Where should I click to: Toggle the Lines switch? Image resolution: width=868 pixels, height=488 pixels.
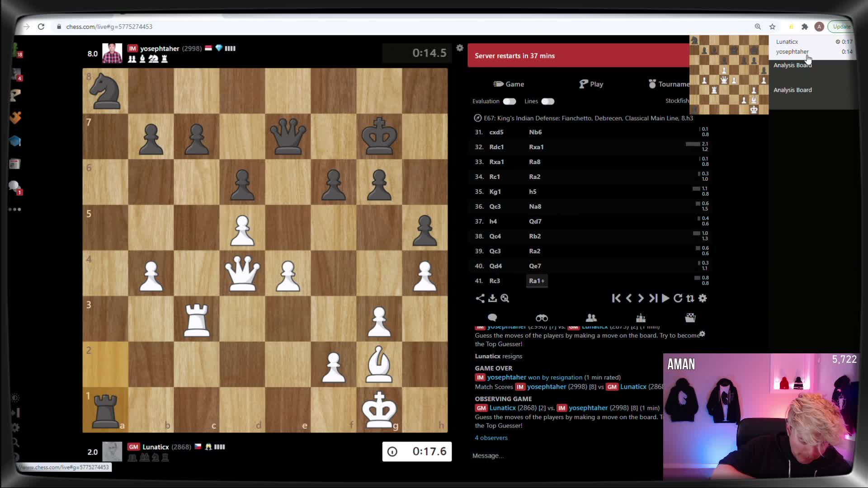pyautogui.click(x=547, y=101)
